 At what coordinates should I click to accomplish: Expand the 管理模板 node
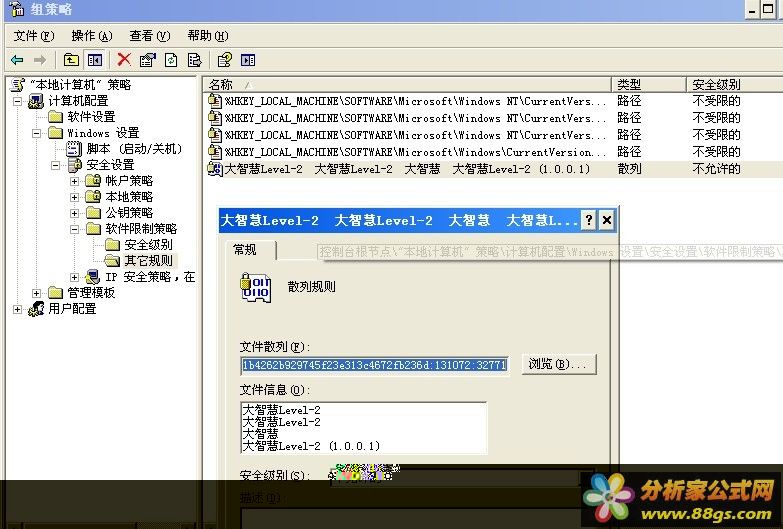(x=36, y=293)
